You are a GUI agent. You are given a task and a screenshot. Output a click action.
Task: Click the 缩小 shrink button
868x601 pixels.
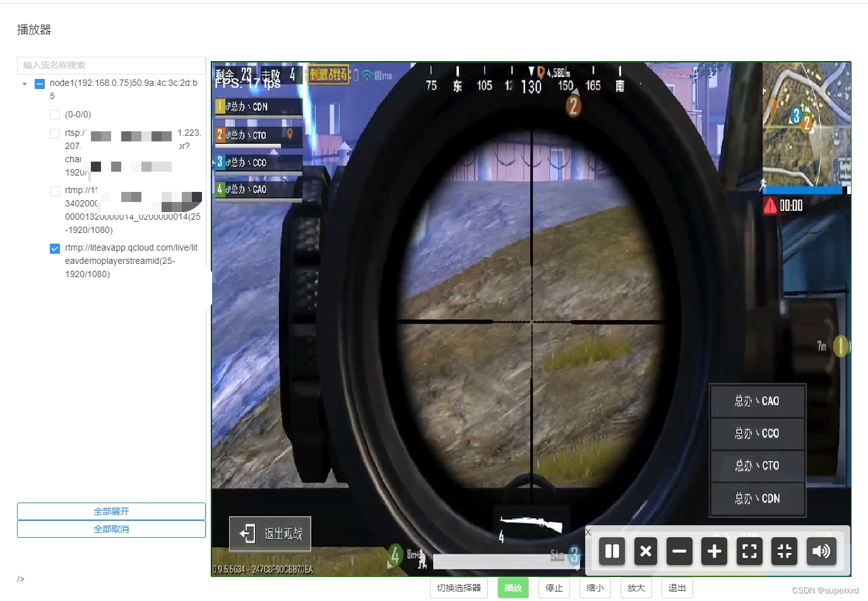coord(595,588)
